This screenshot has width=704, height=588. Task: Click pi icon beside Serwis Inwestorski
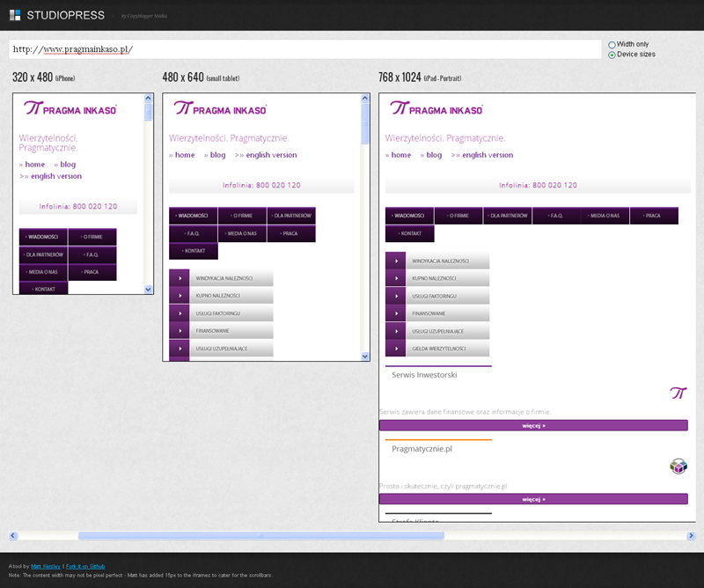point(678,393)
